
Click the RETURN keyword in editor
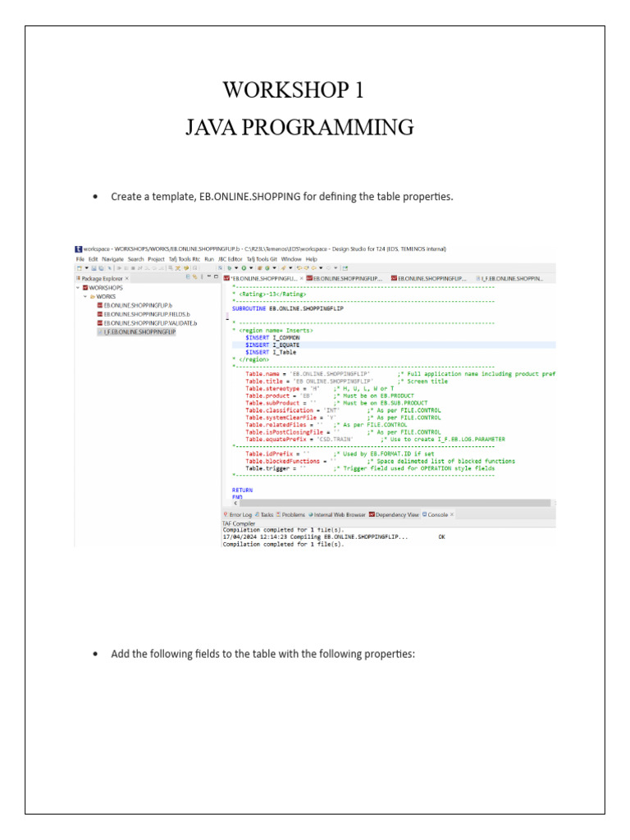point(242,491)
